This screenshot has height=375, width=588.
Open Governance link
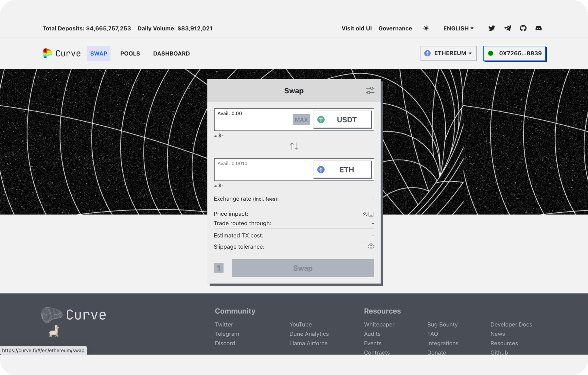395,28
